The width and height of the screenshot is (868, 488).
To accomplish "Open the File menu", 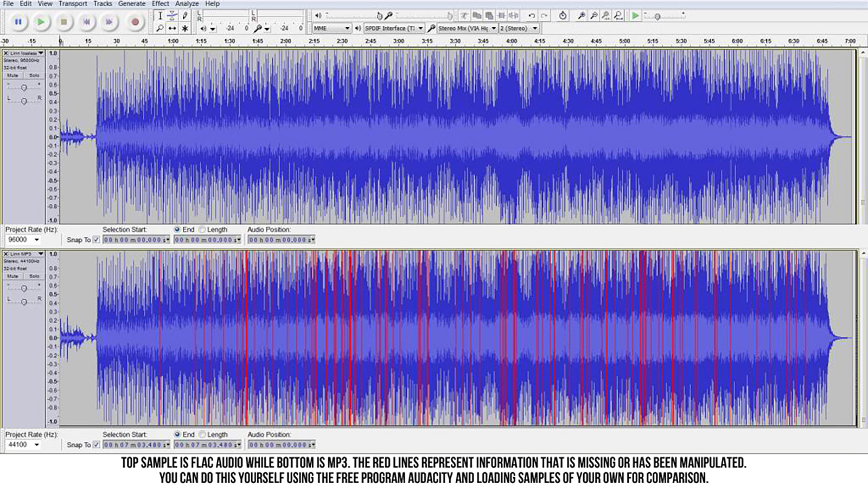I will (8, 3).
